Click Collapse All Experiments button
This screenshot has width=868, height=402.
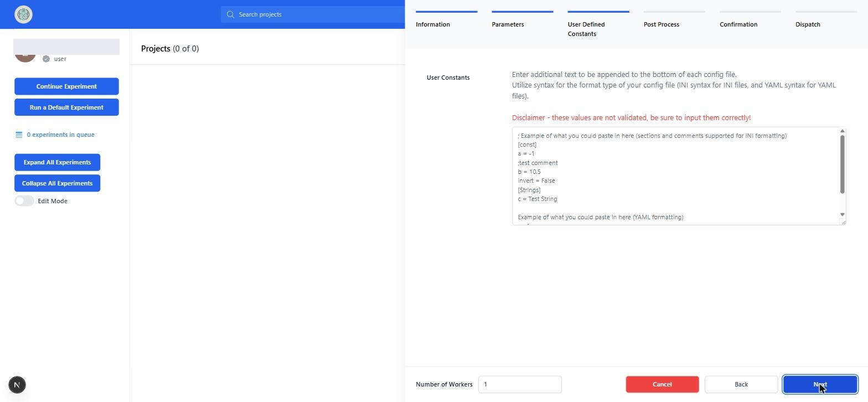57,183
